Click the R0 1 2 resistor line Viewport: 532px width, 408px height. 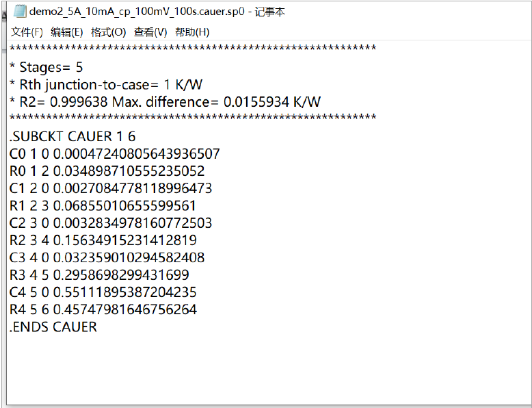click(107, 171)
